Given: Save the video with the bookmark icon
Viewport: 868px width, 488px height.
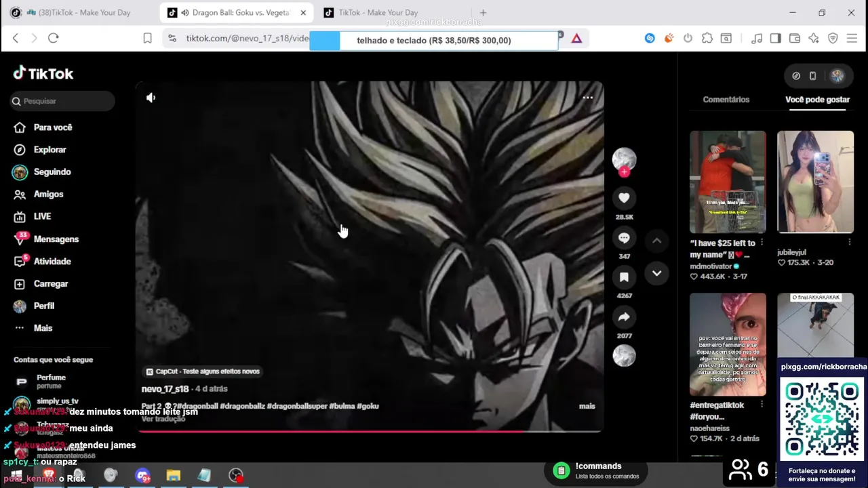Looking at the screenshot, I should point(624,277).
